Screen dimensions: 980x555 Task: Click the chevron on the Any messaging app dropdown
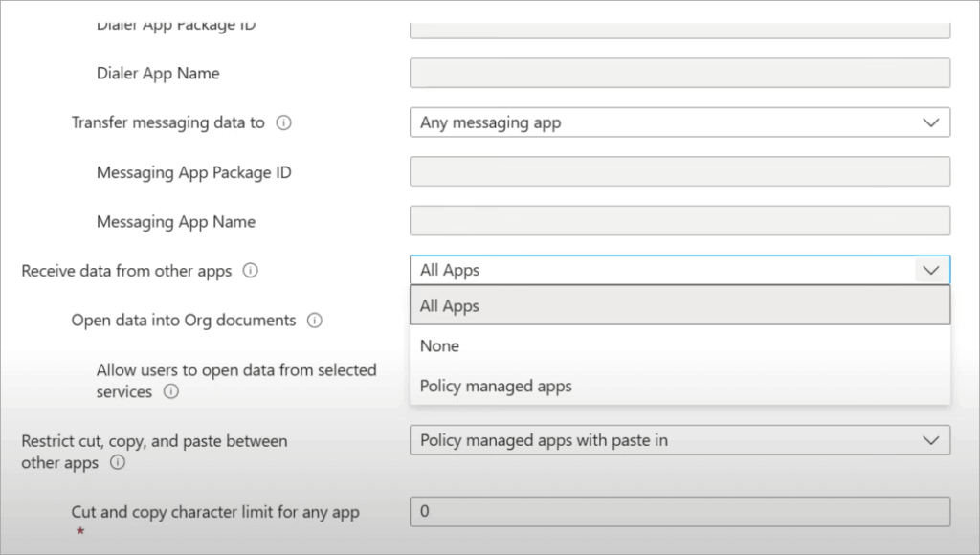(x=930, y=122)
